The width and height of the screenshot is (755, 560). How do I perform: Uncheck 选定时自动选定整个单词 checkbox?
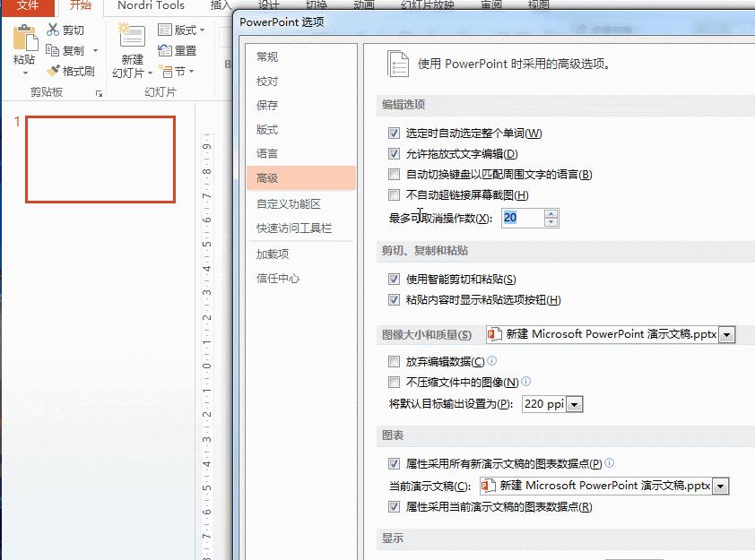[x=394, y=134]
